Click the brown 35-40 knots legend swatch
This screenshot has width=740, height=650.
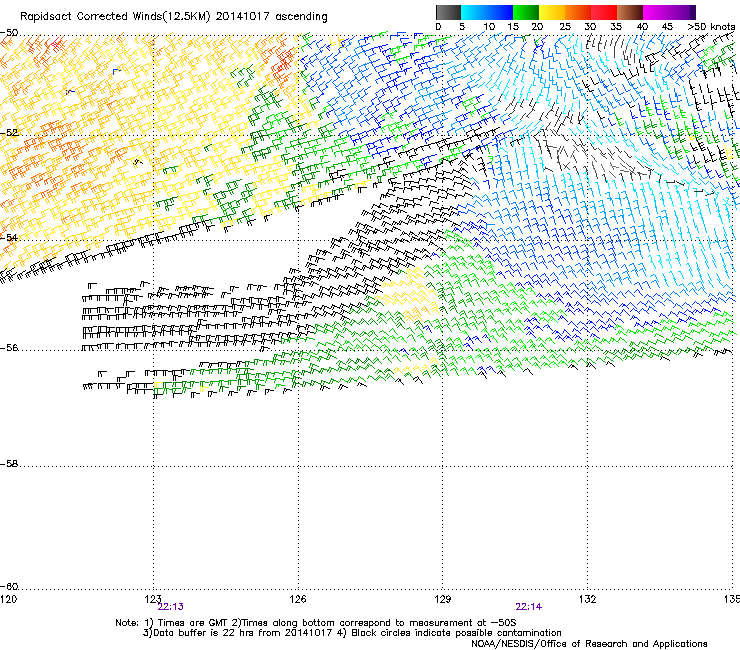point(630,12)
